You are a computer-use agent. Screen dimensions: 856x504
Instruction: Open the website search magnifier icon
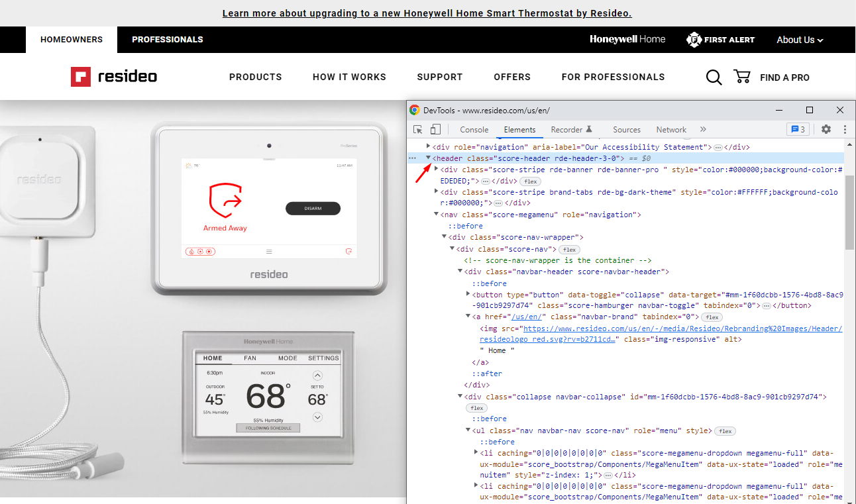714,77
